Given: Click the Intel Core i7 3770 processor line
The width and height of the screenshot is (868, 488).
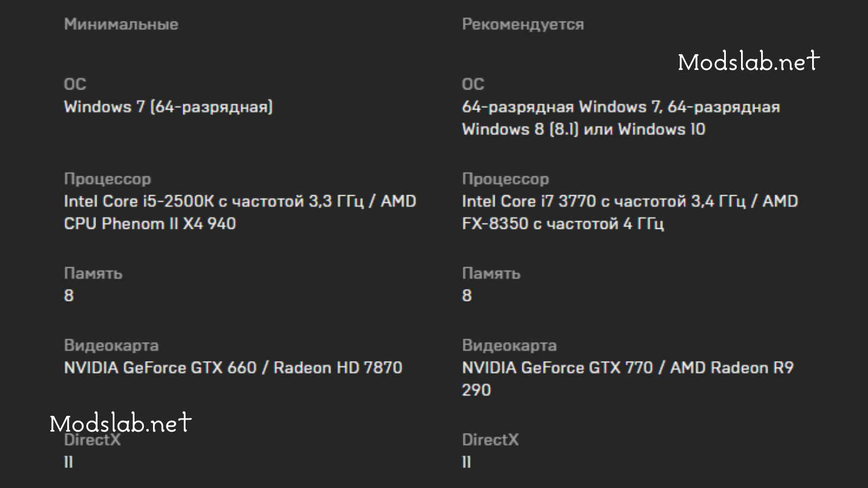Looking at the screenshot, I should pyautogui.click(x=630, y=201).
